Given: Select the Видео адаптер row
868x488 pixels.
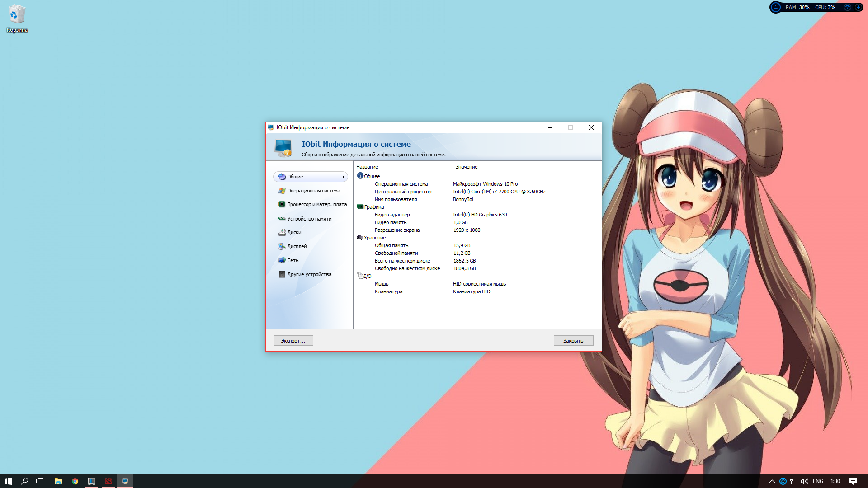Looking at the screenshot, I should tap(477, 215).
